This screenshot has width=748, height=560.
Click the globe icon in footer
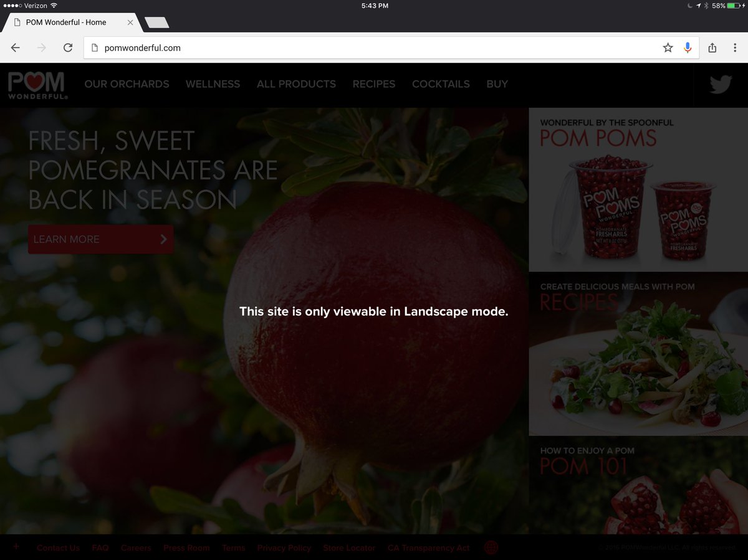pyautogui.click(x=491, y=548)
